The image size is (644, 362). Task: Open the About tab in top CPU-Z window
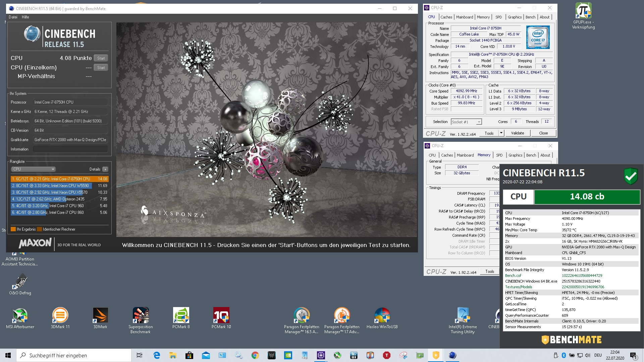click(544, 17)
